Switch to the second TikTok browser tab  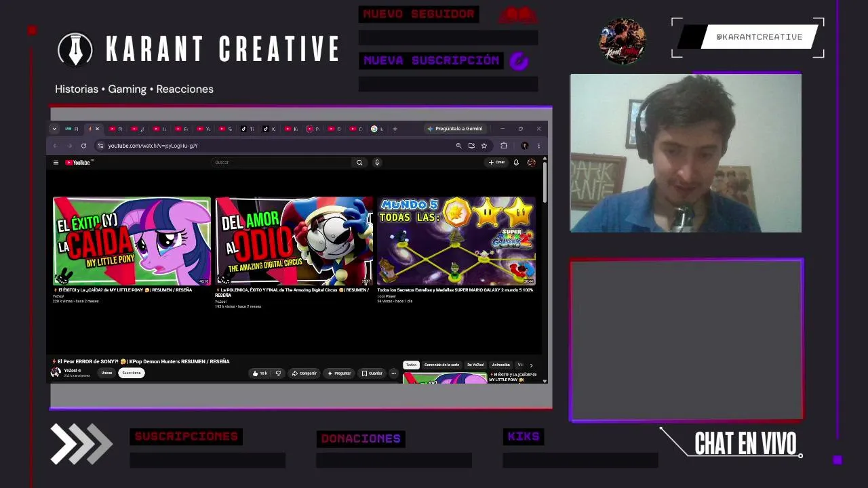pos(269,129)
